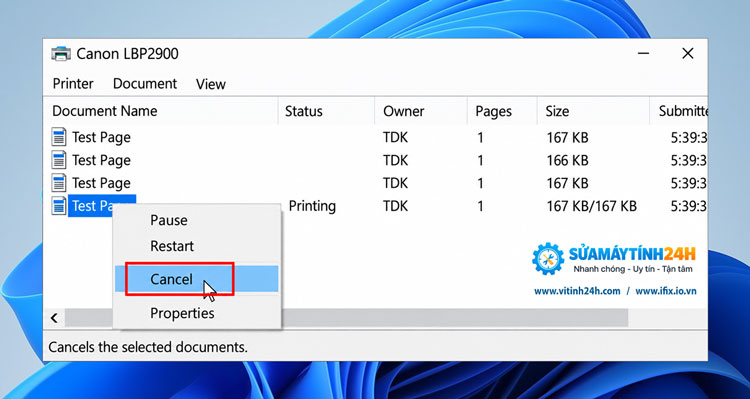
Task: Close the Canon LBP2900 window
Action: click(x=688, y=54)
